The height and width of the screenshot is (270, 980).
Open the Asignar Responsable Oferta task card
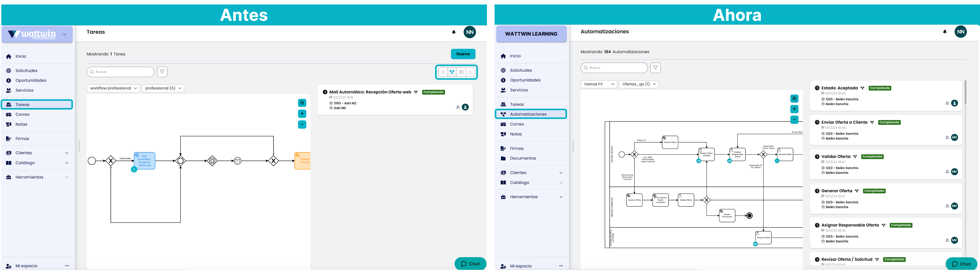pyautogui.click(x=886, y=233)
